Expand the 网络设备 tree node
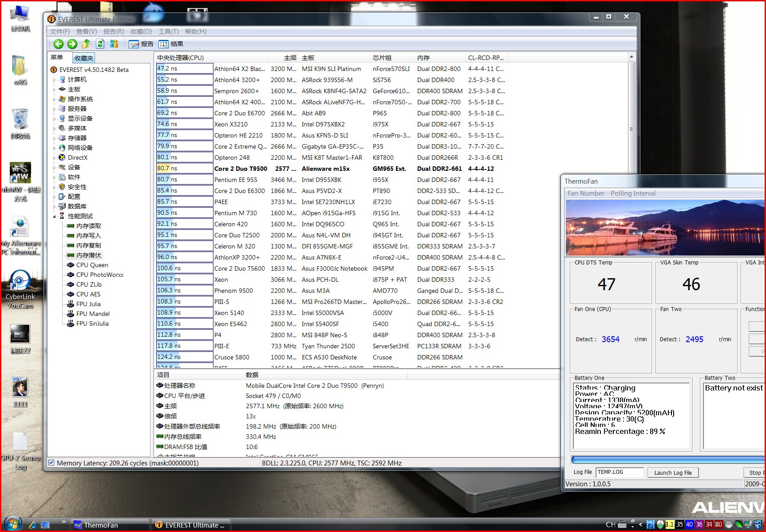The image size is (766, 532). 54,148
